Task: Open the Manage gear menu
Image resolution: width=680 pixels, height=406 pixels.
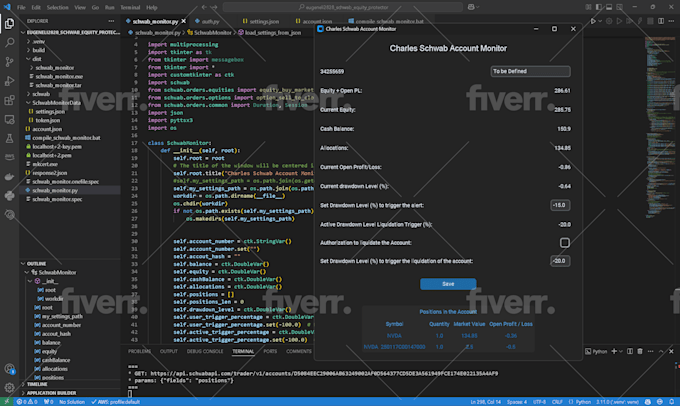Action: click(x=9, y=387)
